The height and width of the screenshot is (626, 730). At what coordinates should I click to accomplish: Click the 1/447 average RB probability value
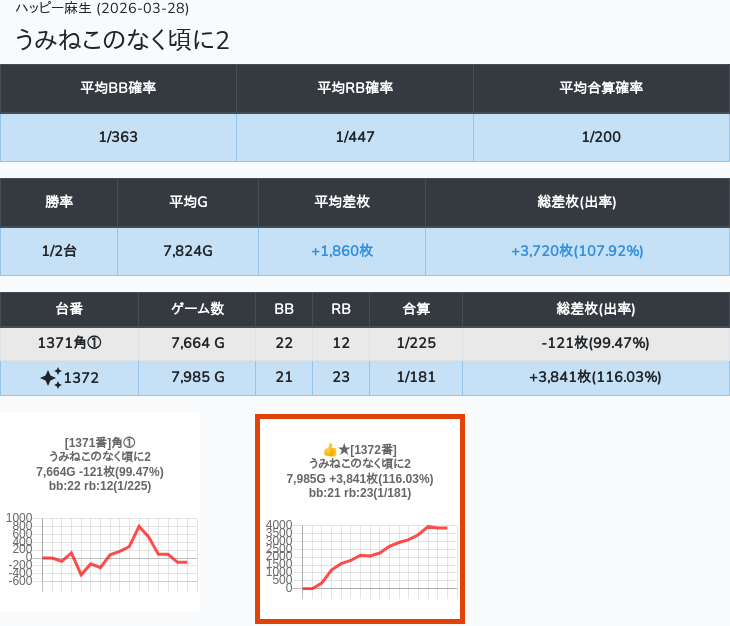click(354, 137)
